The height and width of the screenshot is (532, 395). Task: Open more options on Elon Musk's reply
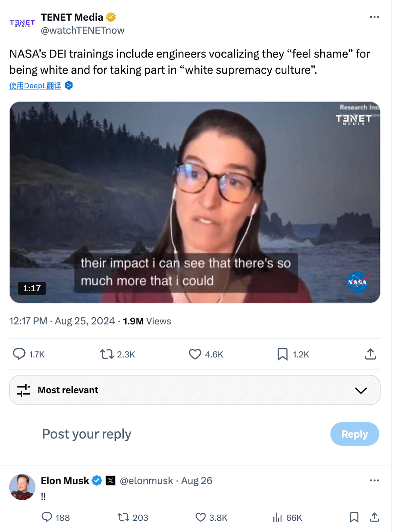(x=374, y=480)
